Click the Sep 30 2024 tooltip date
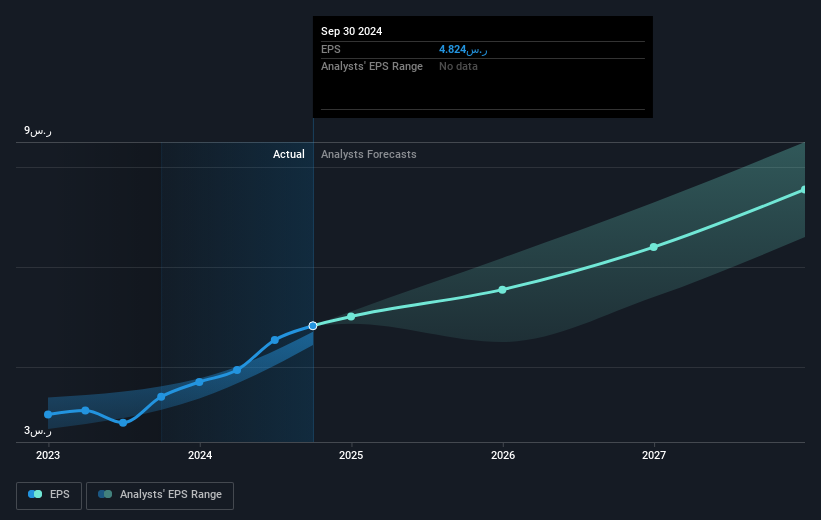 tap(351, 31)
